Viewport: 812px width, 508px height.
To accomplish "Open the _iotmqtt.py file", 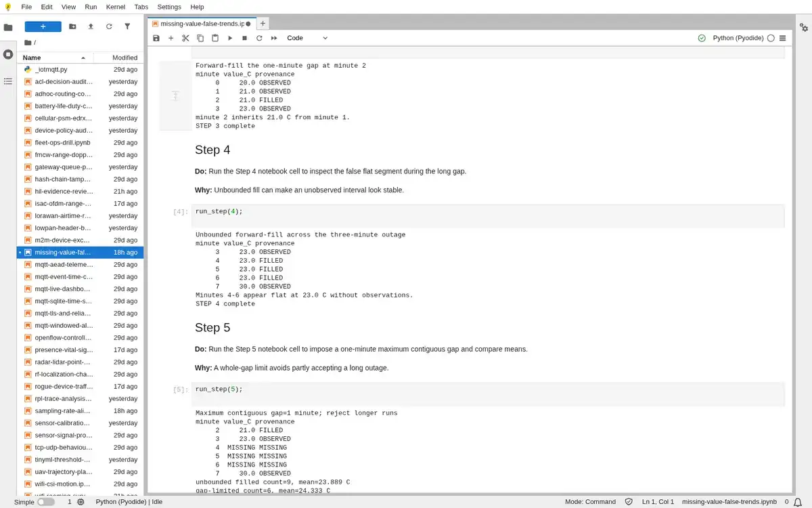I will tap(80, 70).
